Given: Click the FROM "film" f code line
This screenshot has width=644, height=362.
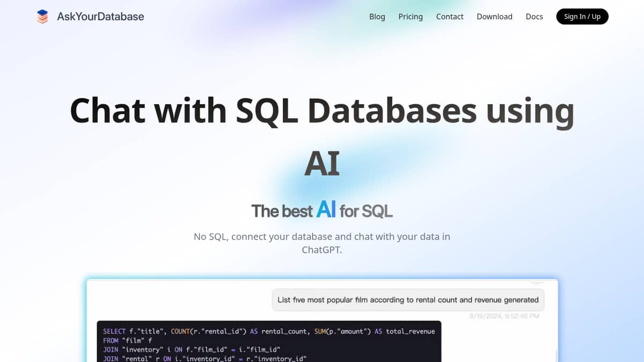Looking at the screenshot, I should pos(128,341).
